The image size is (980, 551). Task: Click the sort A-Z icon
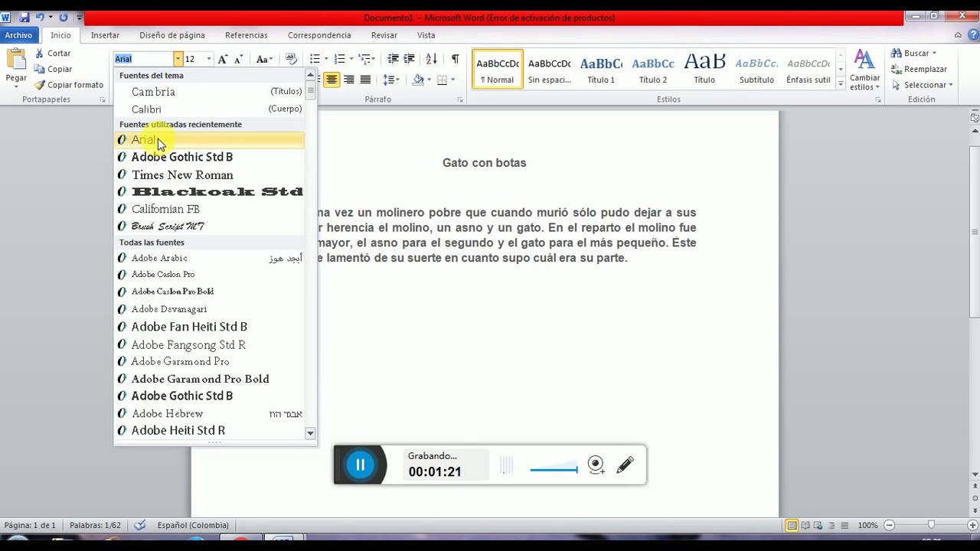click(x=431, y=59)
